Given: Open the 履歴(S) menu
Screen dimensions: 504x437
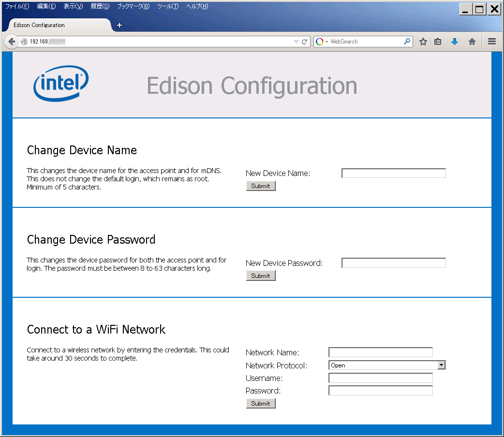Looking at the screenshot, I should pos(100,6).
